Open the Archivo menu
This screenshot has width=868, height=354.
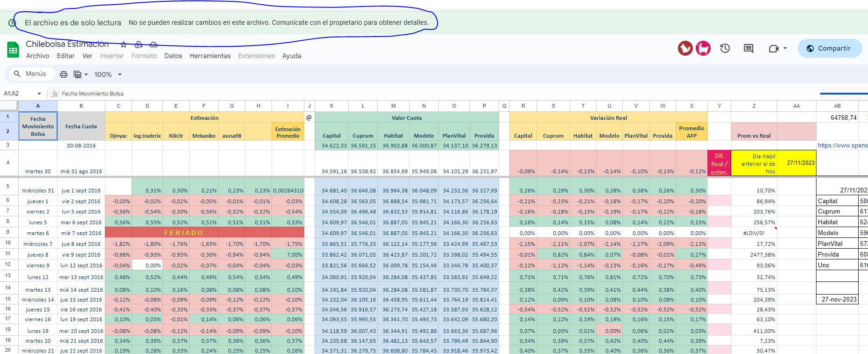[37, 56]
